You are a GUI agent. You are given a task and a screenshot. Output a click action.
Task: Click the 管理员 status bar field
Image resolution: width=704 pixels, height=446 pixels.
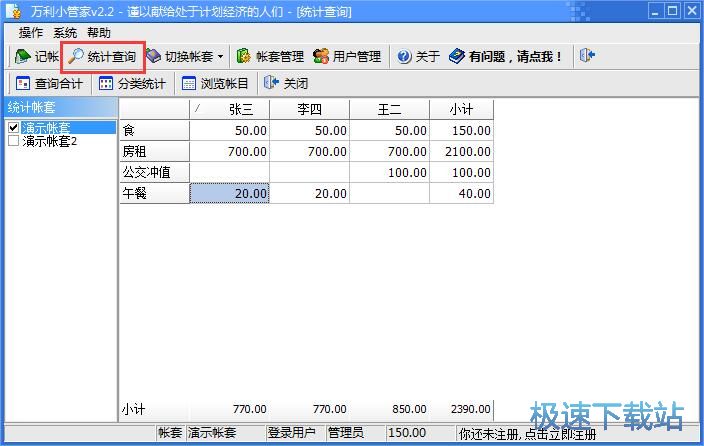tap(345, 433)
